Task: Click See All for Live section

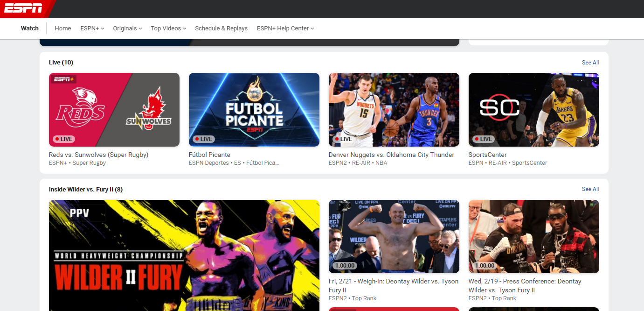Action: click(590, 63)
